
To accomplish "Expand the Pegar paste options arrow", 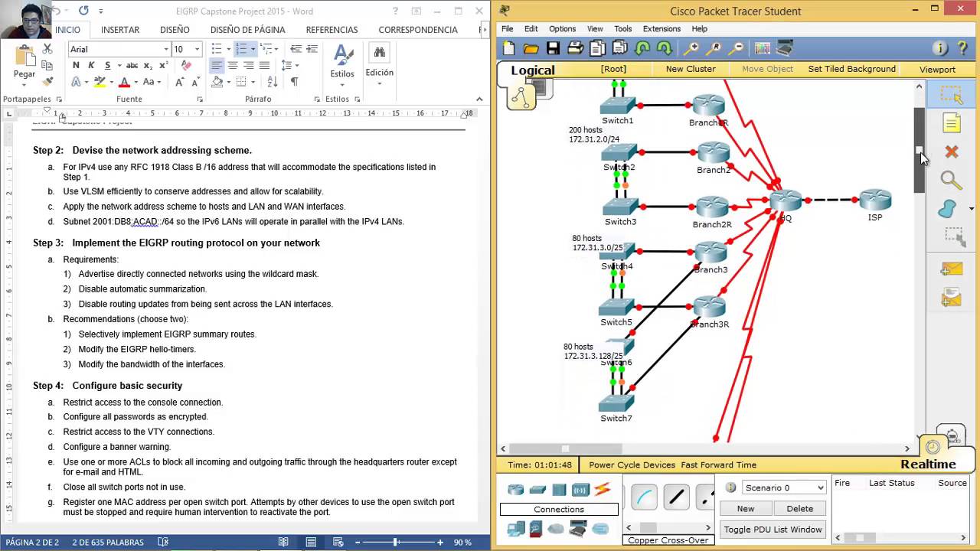I will [24, 84].
